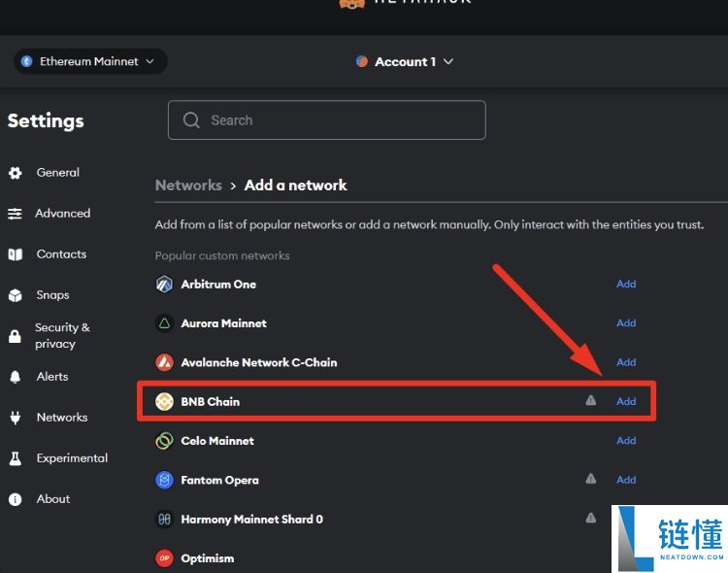This screenshot has height=573, width=728.
Task: Click the Settings heading
Action: (x=46, y=120)
